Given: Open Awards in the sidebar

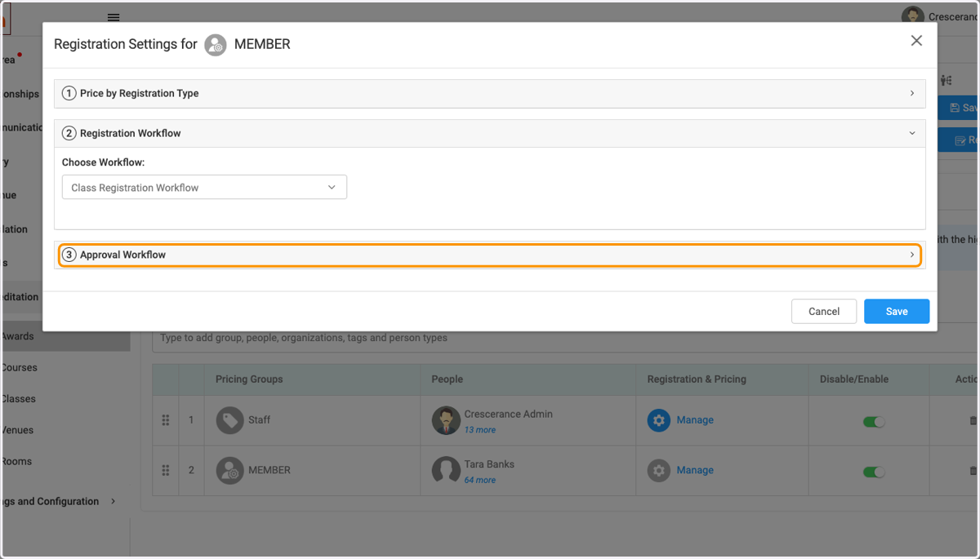Looking at the screenshot, I should click(x=17, y=336).
